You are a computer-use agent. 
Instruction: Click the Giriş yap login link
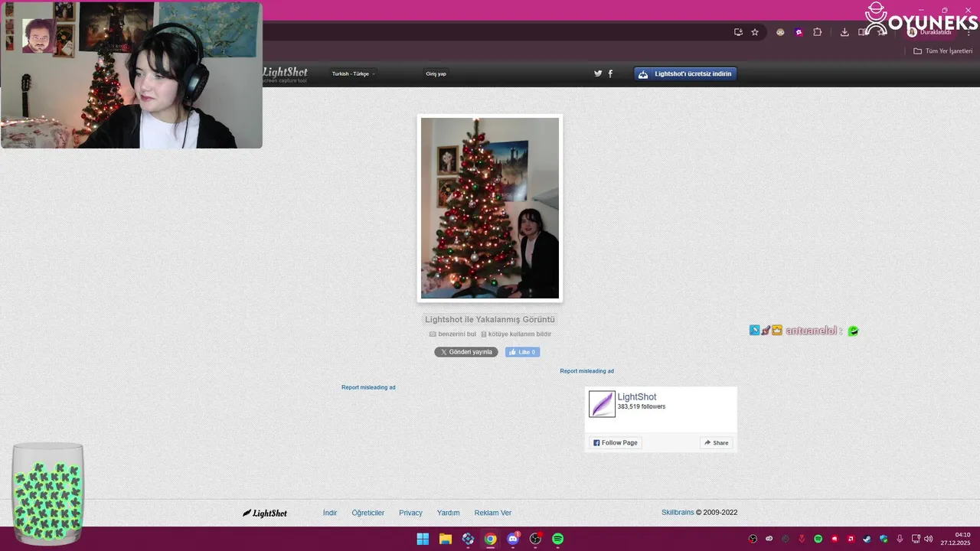click(436, 74)
